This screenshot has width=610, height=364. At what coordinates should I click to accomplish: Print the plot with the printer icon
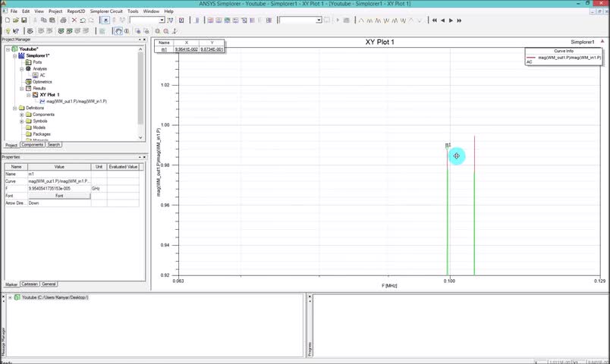[x=63, y=20]
